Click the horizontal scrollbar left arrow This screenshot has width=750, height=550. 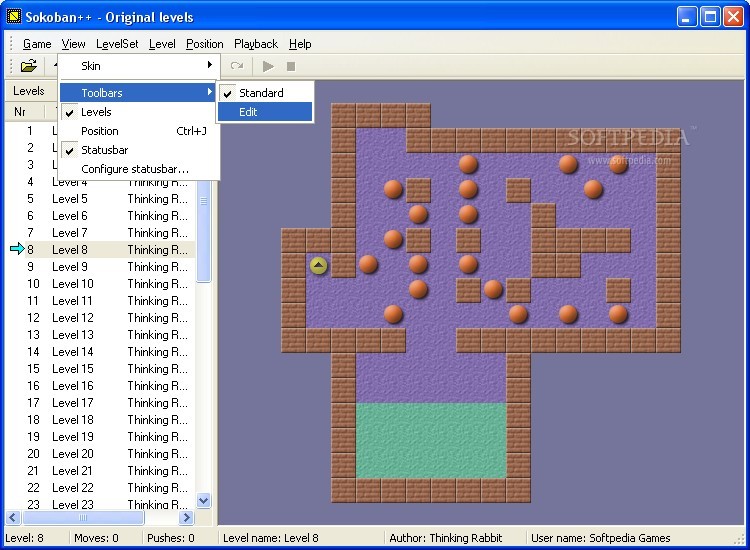13,517
